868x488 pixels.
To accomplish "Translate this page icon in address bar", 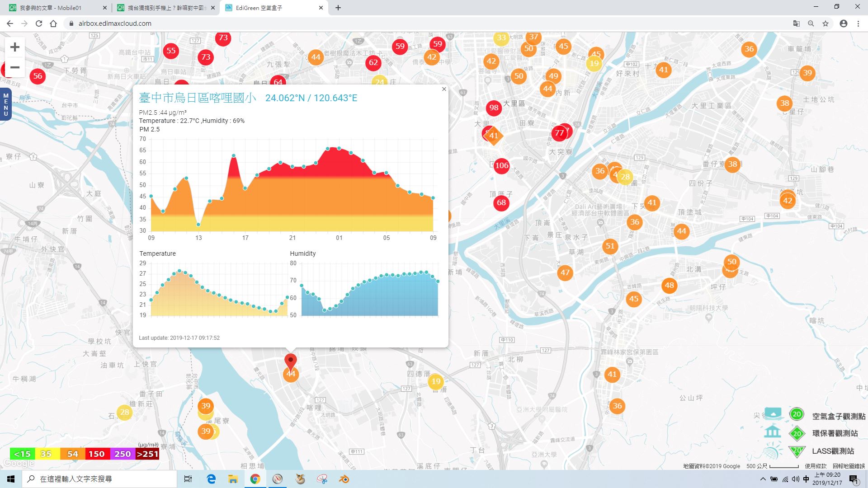I will point(797,23).
